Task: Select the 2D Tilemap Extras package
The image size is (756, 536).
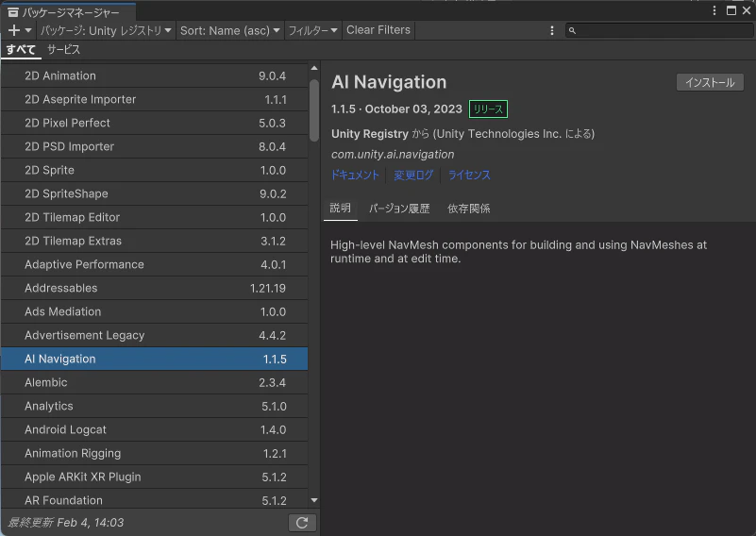Action: pyautogui.click(x=154, y=241)
